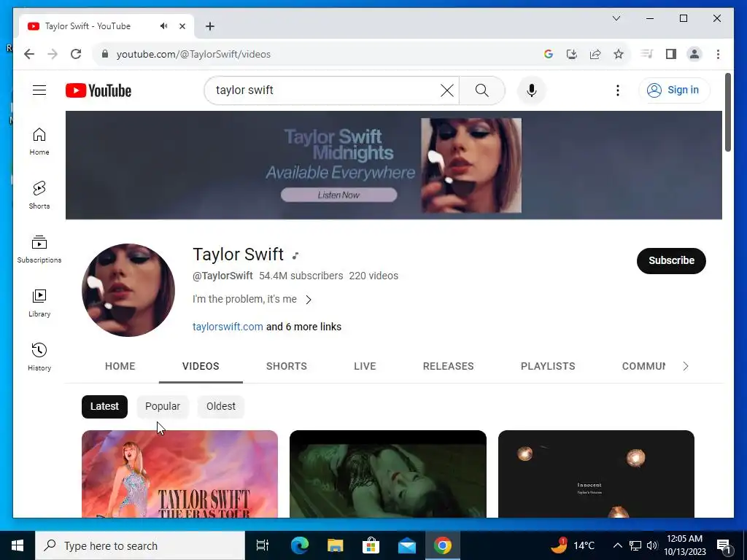
Task: Open Shorts from the sidebar
Action: tap(39, 195)
